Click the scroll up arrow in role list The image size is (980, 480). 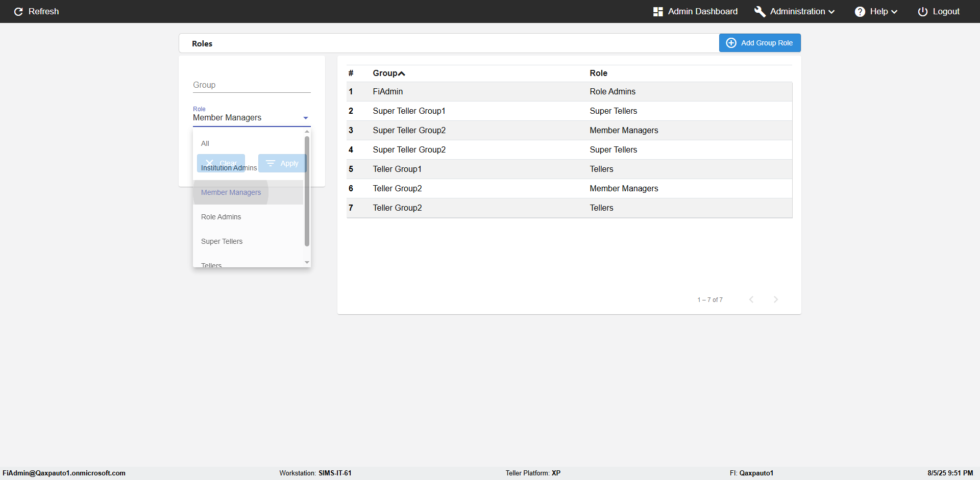[307, 132]
